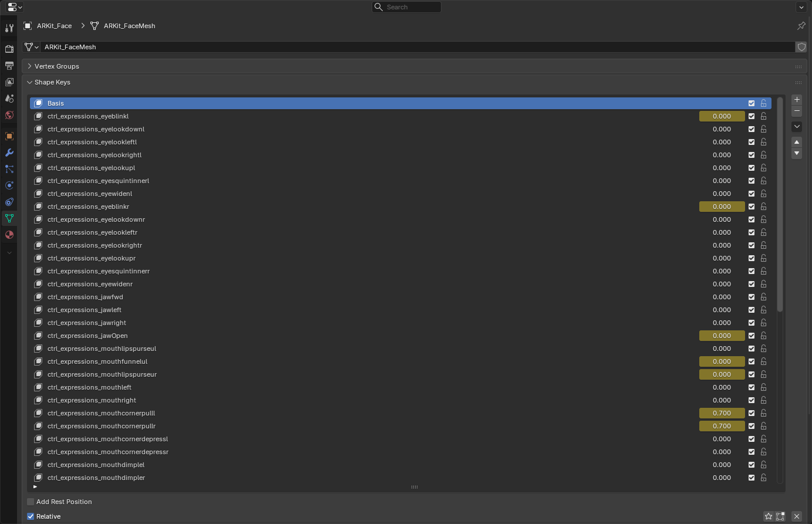Toggle the pin icon in the breadcrumb bar
The width and height of the screenshot is (812, 524).
(801, 26)
